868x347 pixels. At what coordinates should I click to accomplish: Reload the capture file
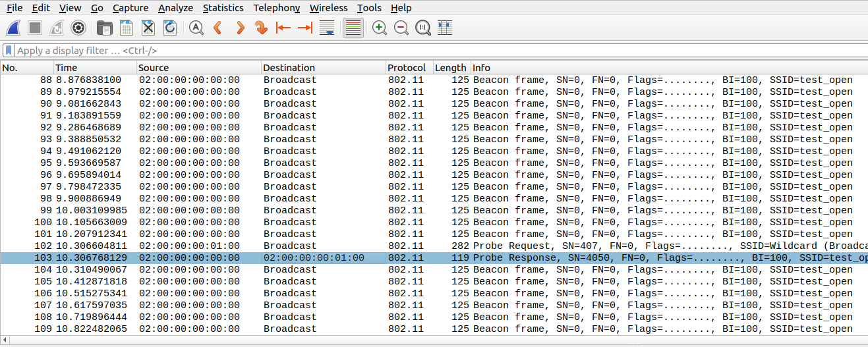pyautogui.click(x=170, y=28)
